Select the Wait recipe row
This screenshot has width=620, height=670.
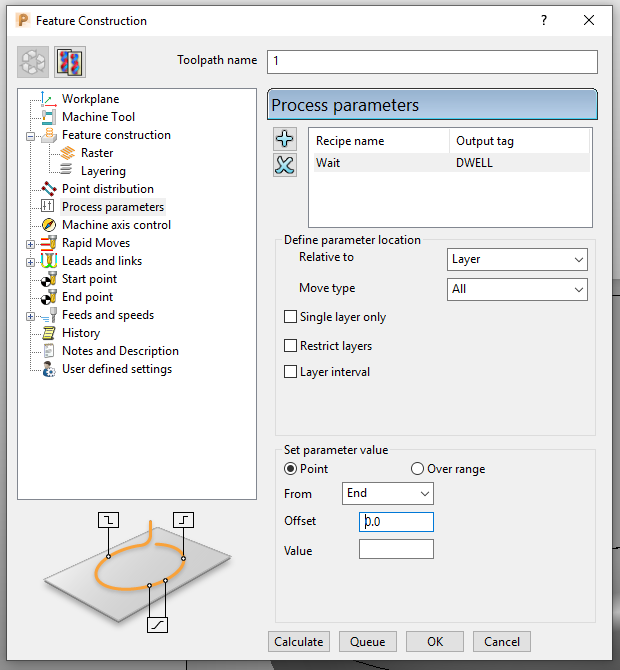pos(452,163)
